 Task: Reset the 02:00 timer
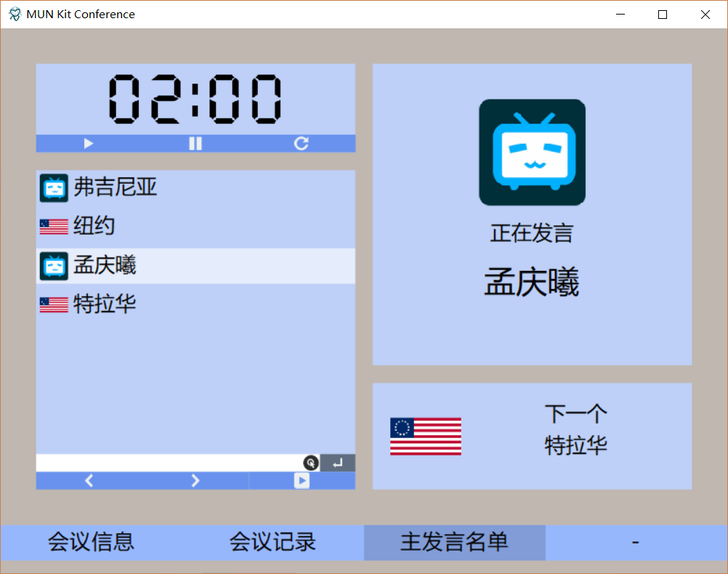(x=301, y=143)
